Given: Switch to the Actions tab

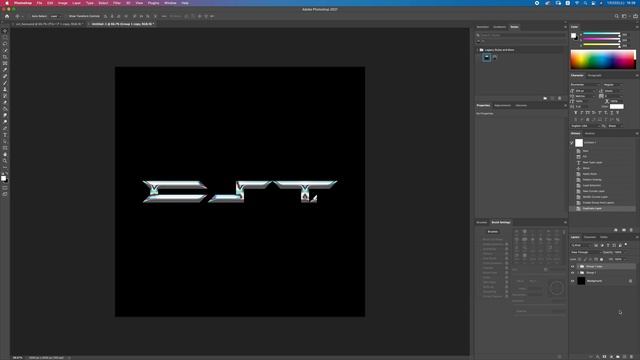Looking at the screenshot, I should click(589, 133).
